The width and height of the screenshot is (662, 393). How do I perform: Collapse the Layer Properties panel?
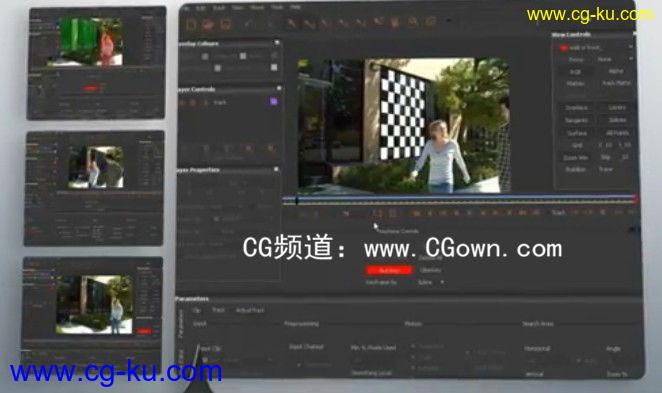coord(276,169)
